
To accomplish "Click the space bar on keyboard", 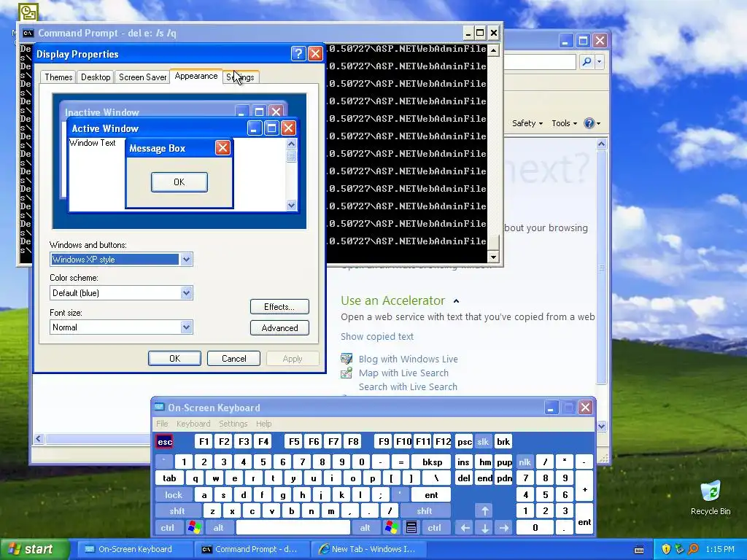I will click(293, 528).
